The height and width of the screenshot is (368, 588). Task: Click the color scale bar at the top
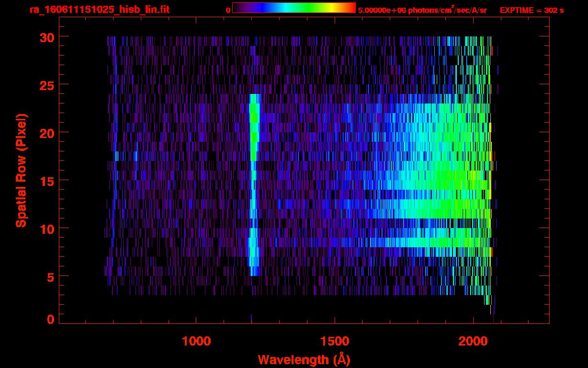coord(294,8)
